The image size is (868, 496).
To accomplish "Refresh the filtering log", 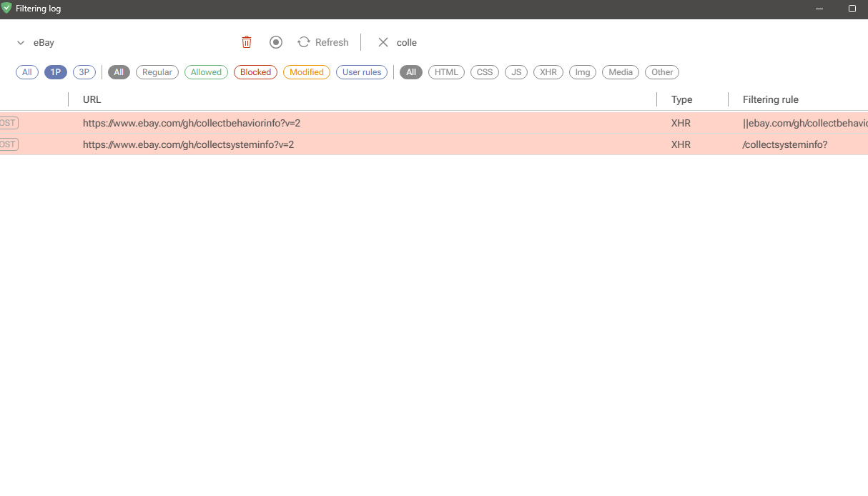I will [322, 42].
